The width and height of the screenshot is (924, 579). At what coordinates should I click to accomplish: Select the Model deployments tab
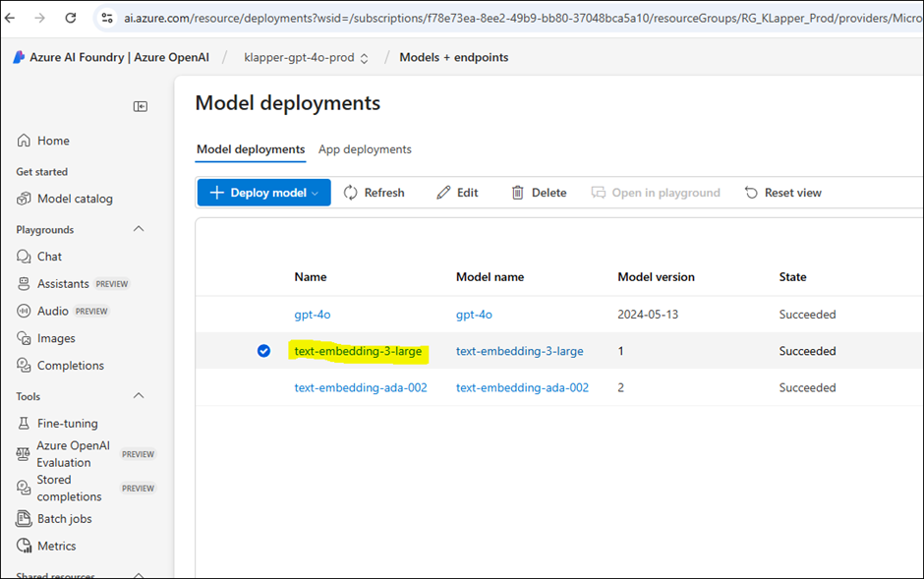point(251,149)
